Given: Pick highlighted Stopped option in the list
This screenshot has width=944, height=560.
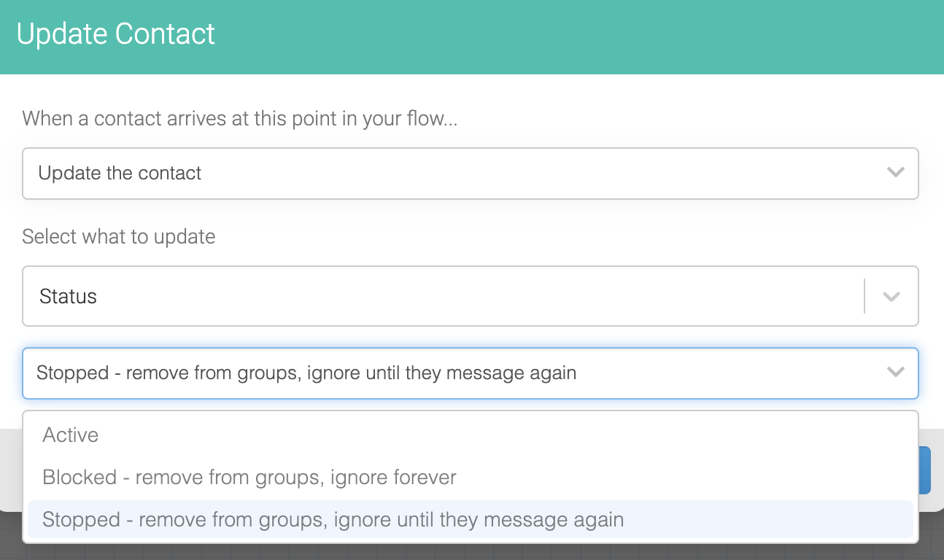Looking at the screenshot, I should [470, 520].
